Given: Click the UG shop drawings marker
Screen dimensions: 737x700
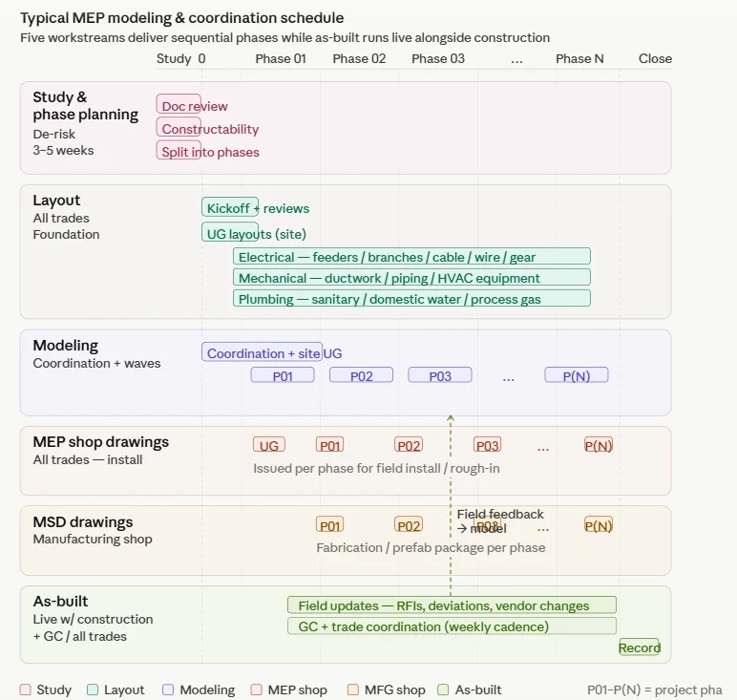Looking at the screenshot, I should click(269, 444).
